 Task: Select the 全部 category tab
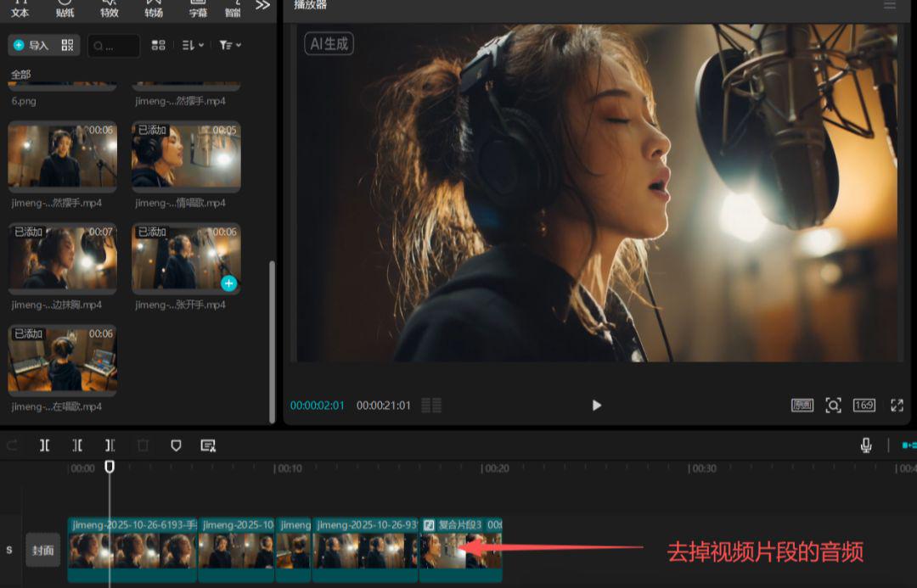click(x=19, y=74)
